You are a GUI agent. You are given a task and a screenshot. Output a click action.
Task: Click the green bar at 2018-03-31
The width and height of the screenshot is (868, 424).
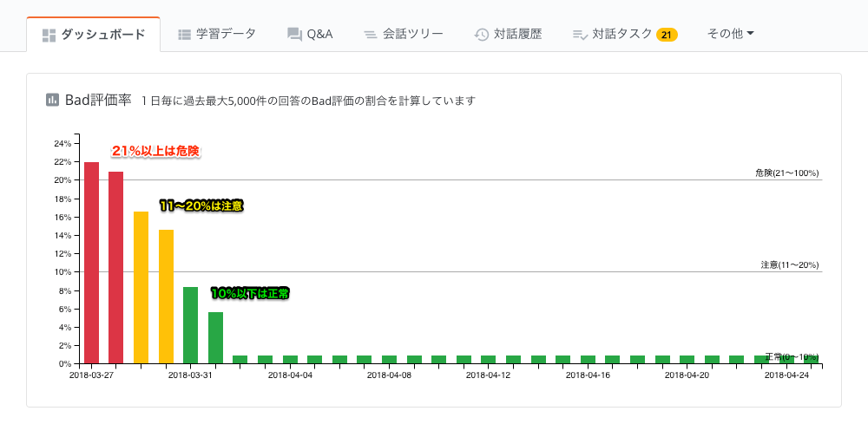[190, 325]
